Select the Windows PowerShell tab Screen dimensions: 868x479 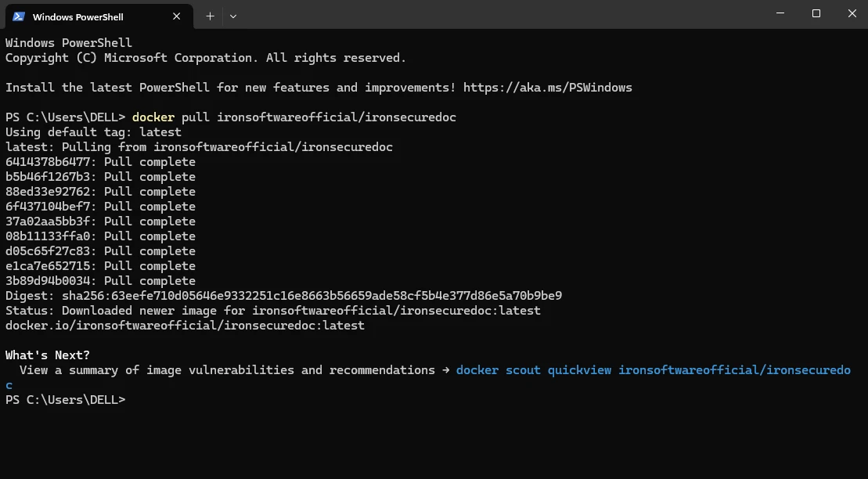86,16
